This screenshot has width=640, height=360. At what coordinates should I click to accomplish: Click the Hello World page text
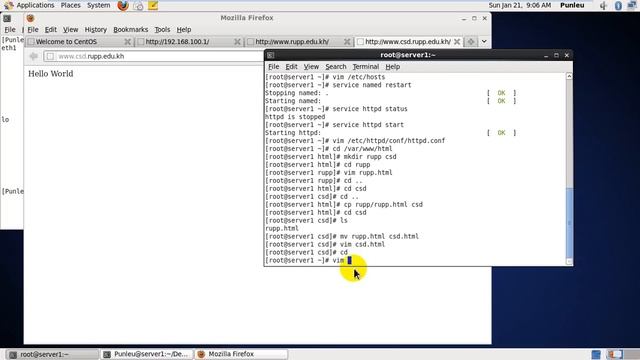click(51, 74)
